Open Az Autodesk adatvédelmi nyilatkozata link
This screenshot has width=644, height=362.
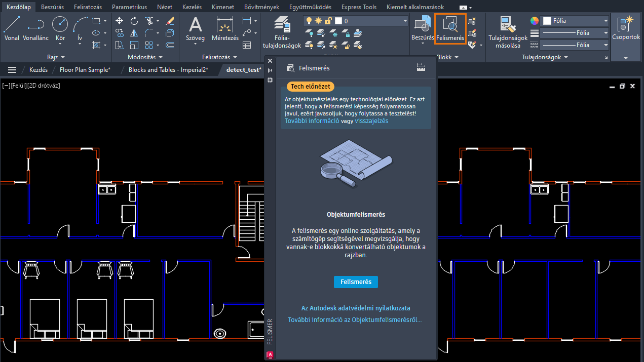coord(356,308)
